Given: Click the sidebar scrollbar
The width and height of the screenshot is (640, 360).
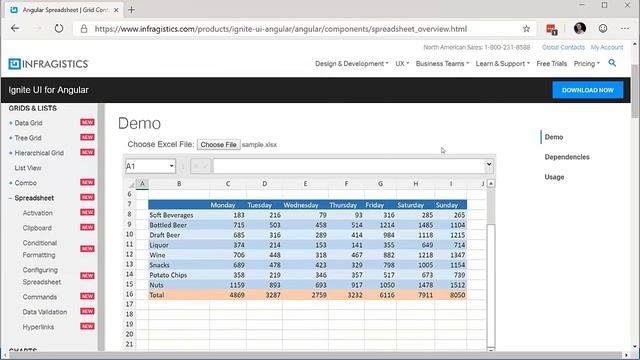Looking at the screenshot, I should click(101, 227).
